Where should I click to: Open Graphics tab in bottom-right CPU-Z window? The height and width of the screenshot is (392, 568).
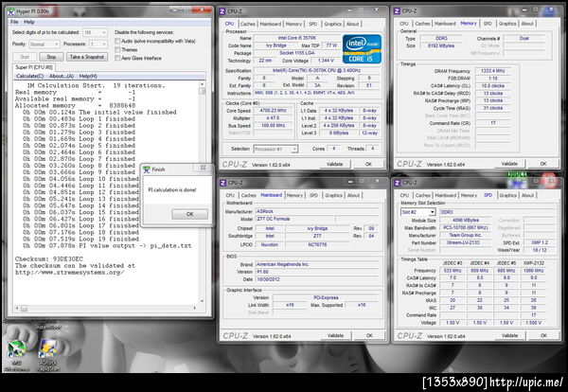(507, 195)
